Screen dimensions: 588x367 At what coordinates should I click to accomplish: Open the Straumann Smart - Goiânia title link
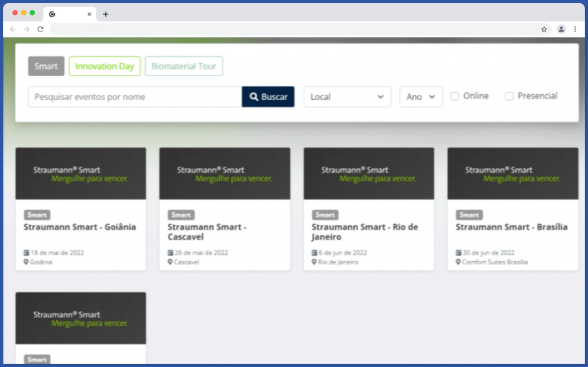(x=80, y=227)
